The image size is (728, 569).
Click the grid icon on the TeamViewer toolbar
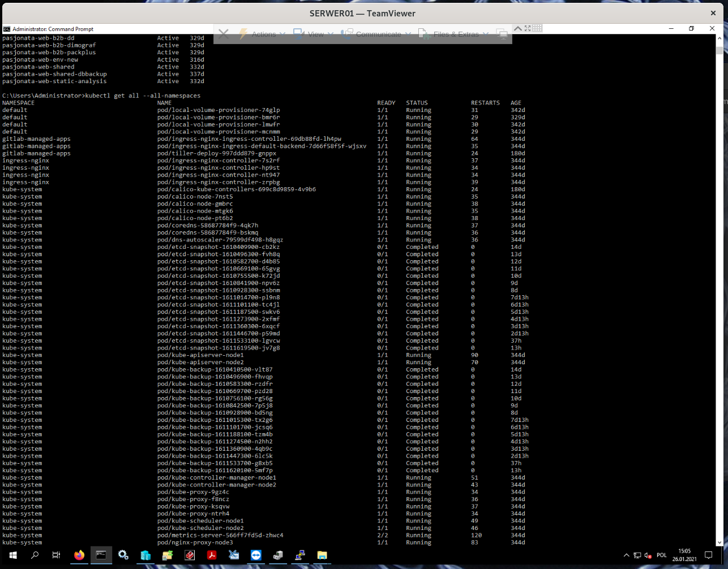(537, 28)
